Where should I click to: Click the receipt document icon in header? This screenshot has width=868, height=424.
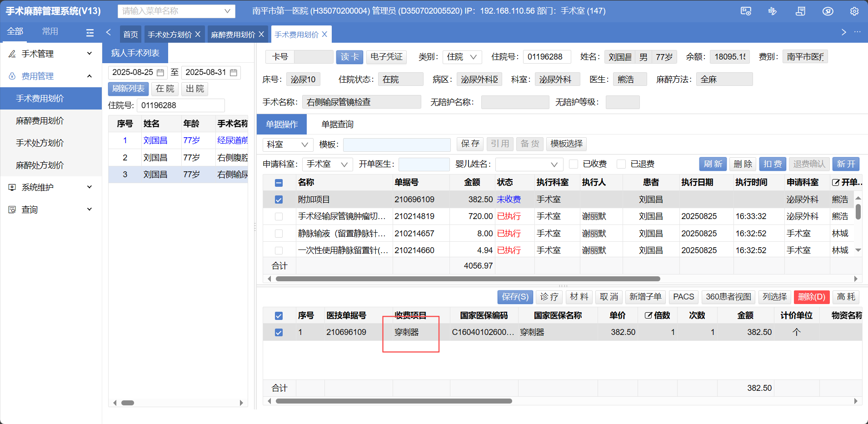(800, 11)
